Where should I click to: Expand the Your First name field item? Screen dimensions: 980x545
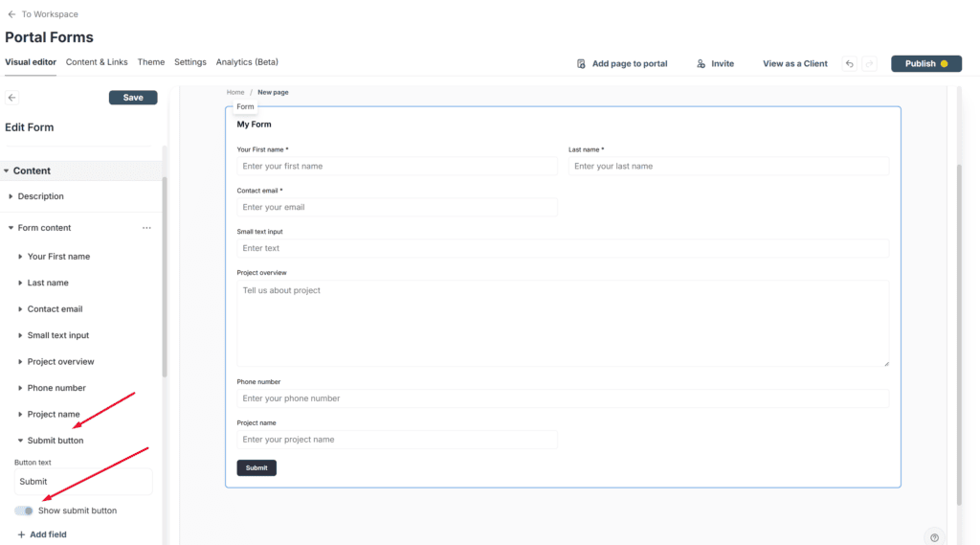[x=20, y=257]
